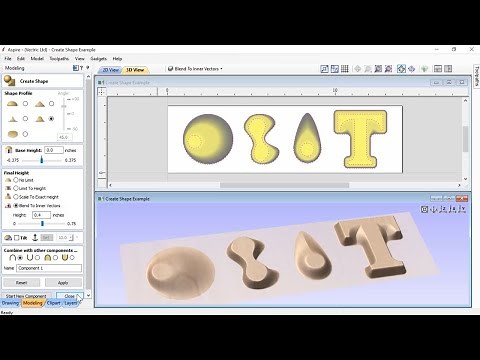Click the round dome shape profile icon

(x=12, y=104)
